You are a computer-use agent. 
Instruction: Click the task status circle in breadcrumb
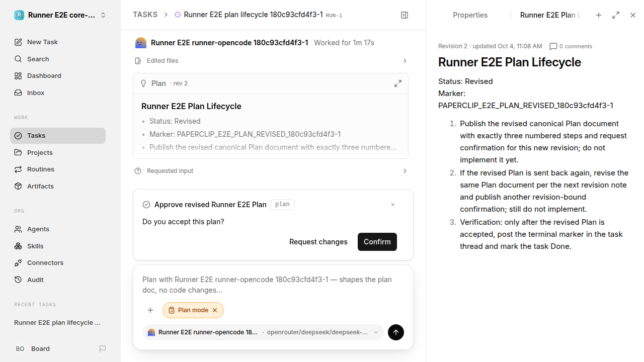point(178,15)
